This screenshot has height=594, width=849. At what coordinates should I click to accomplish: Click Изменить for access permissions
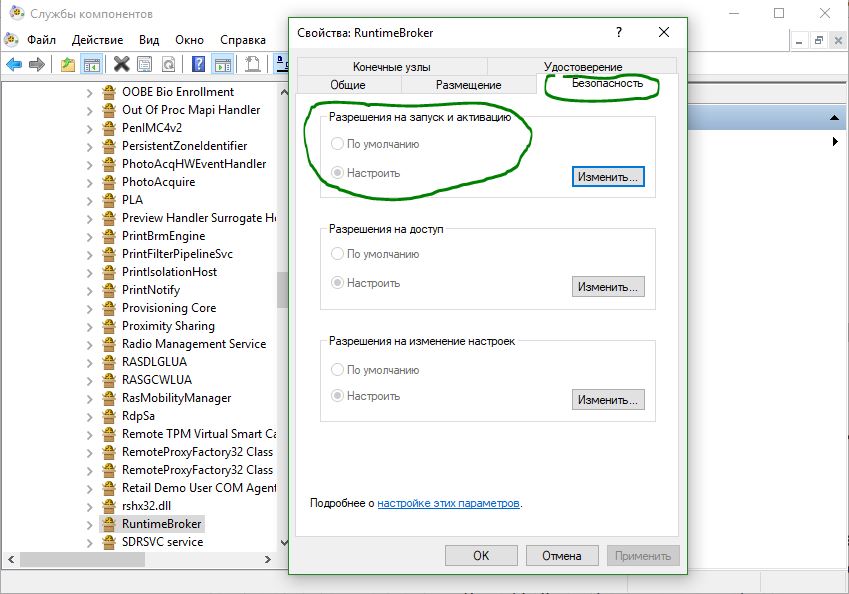(608, 286)
